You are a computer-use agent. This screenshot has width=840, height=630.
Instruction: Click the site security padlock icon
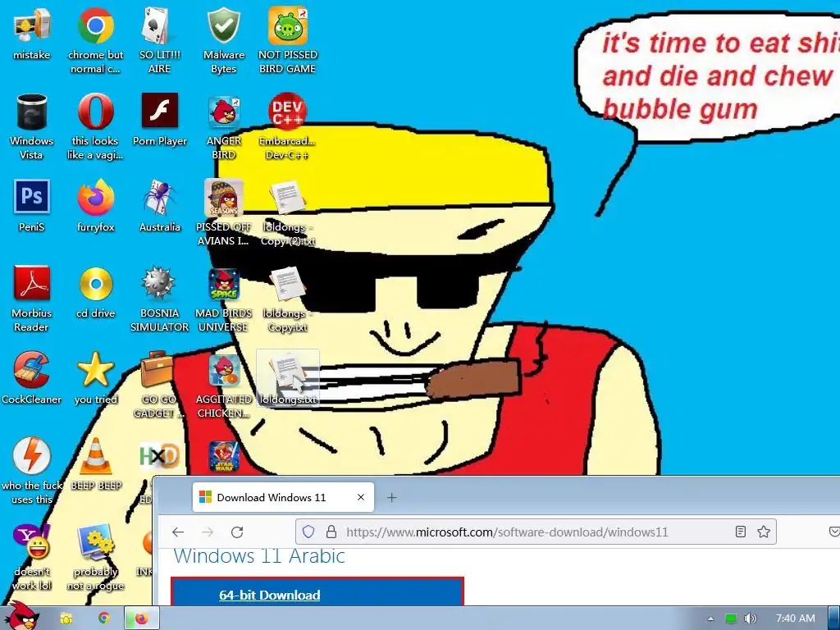pos(331,532)
